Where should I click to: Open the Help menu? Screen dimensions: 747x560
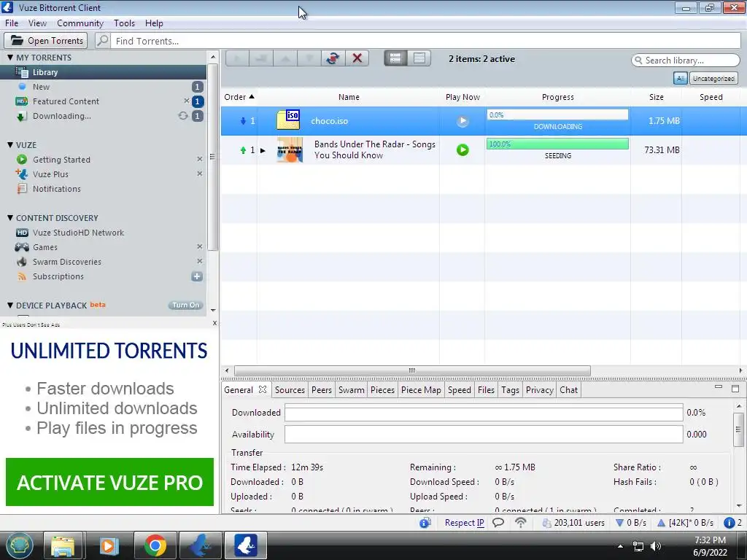pos(154,23)
